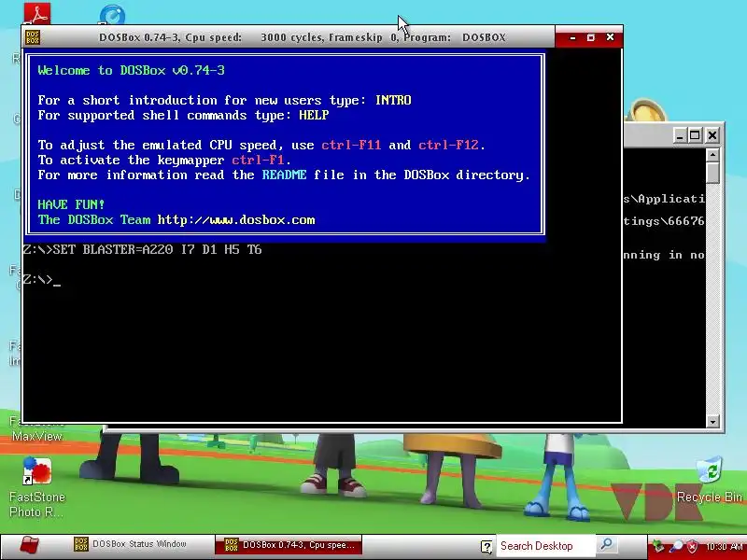Select the Recycle Bin desktop icon

pos(710,480)
